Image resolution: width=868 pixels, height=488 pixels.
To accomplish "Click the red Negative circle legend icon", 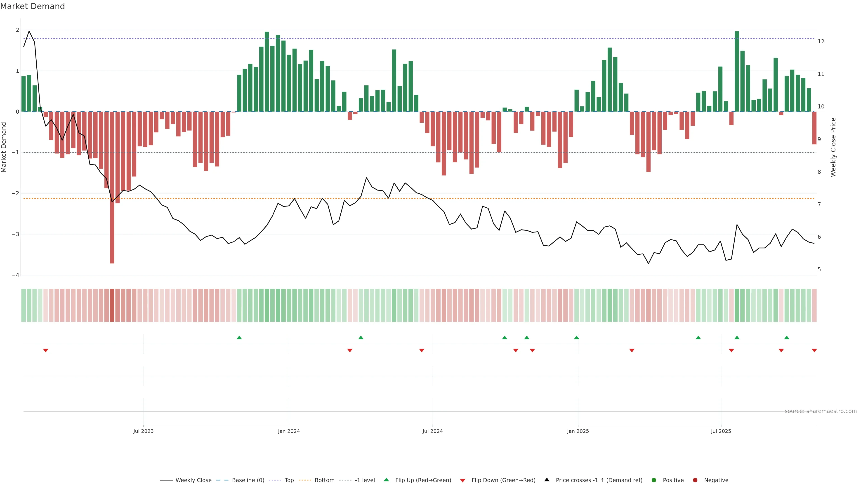I will click(695, 480).
